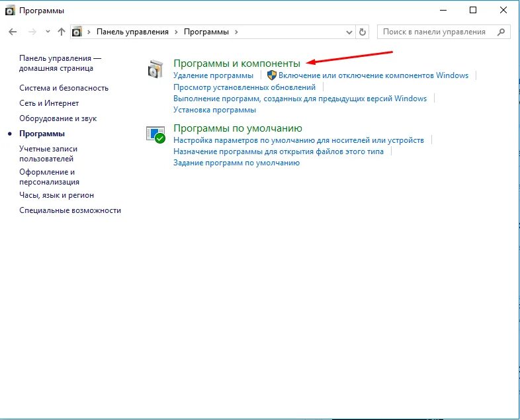Open Учетные записи пользователей category
Screen dimensions: 520x420
48,154
